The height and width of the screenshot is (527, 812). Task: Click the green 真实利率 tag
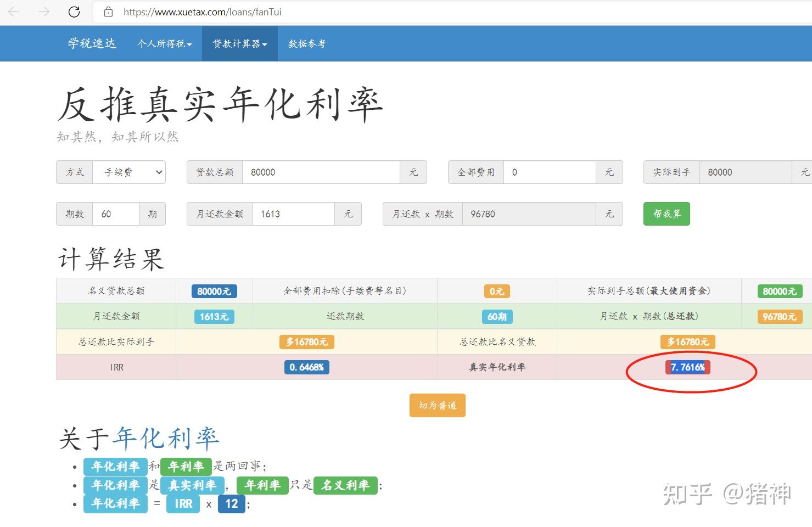[x=192, y=485]
